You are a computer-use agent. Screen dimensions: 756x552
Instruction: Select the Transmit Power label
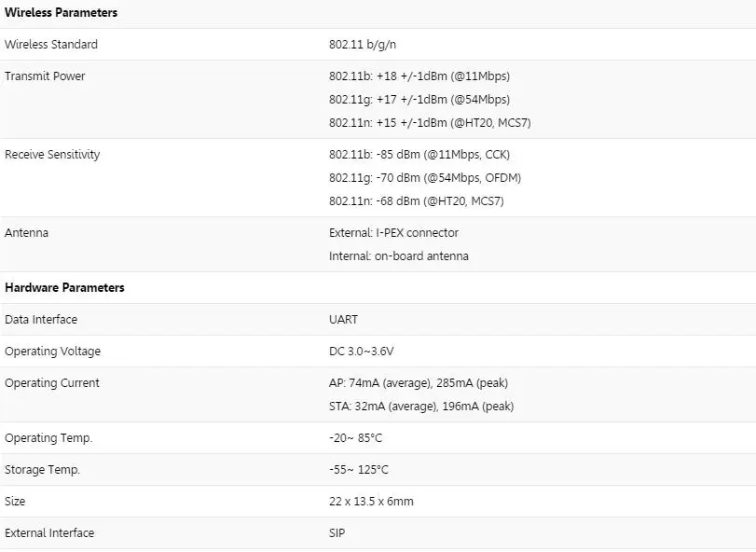click(x=45, y=76)
